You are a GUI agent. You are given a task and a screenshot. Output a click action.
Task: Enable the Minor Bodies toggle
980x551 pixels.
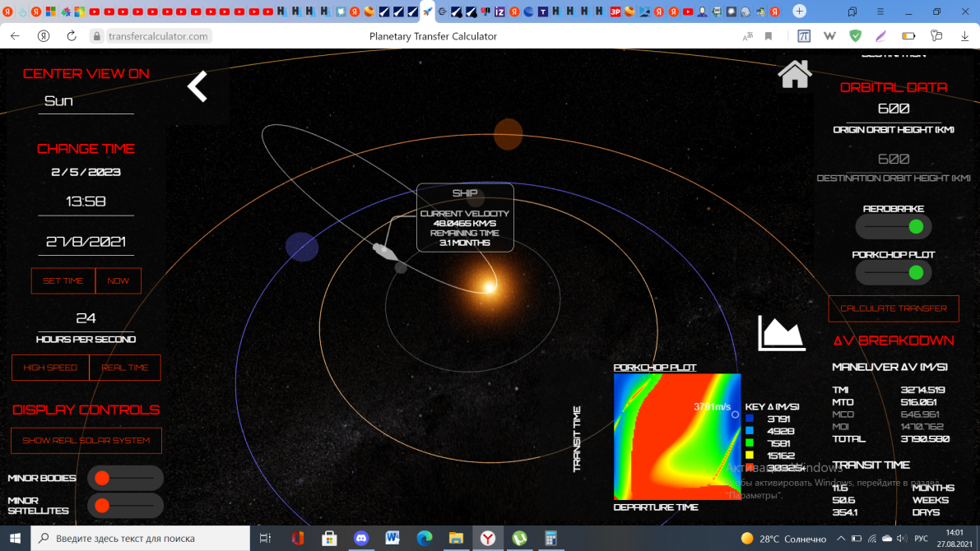(125, 478)
